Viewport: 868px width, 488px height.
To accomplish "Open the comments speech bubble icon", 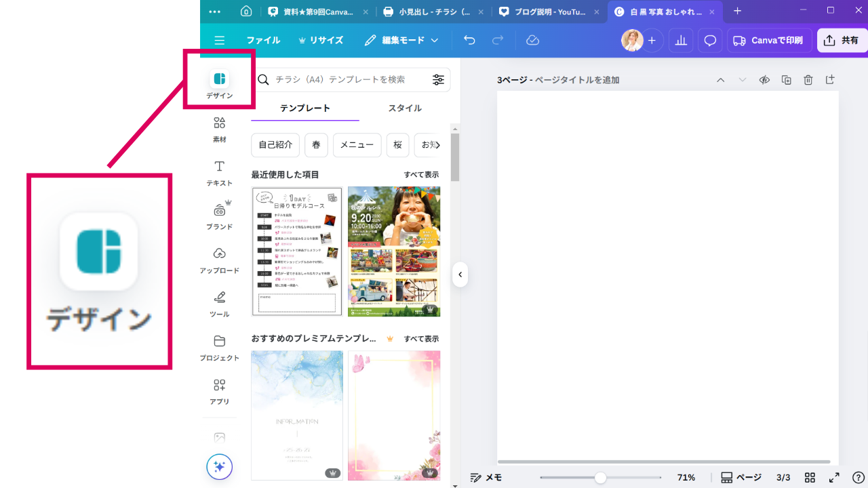I will (x=710, y=41).
